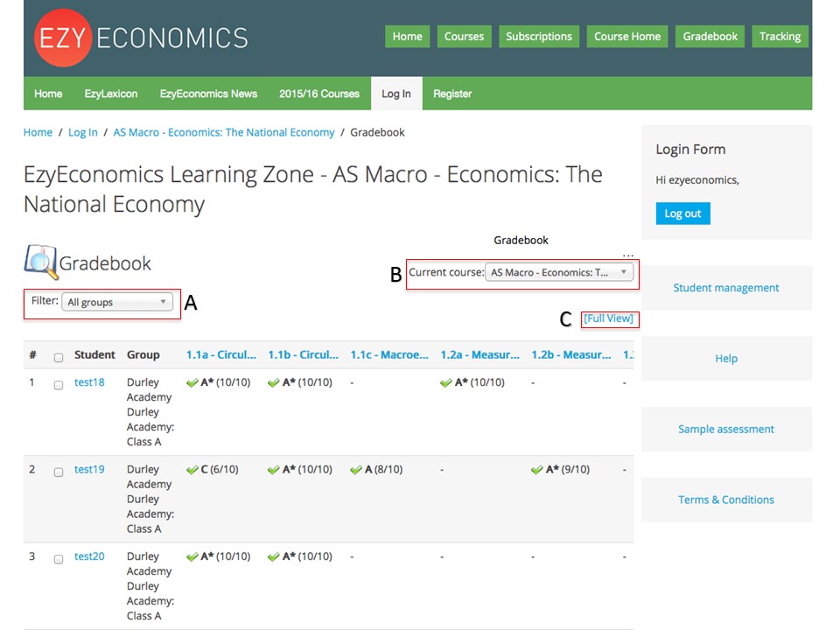Open Student management in the sidebar
The image size is (840, 630).
[726, 288]
